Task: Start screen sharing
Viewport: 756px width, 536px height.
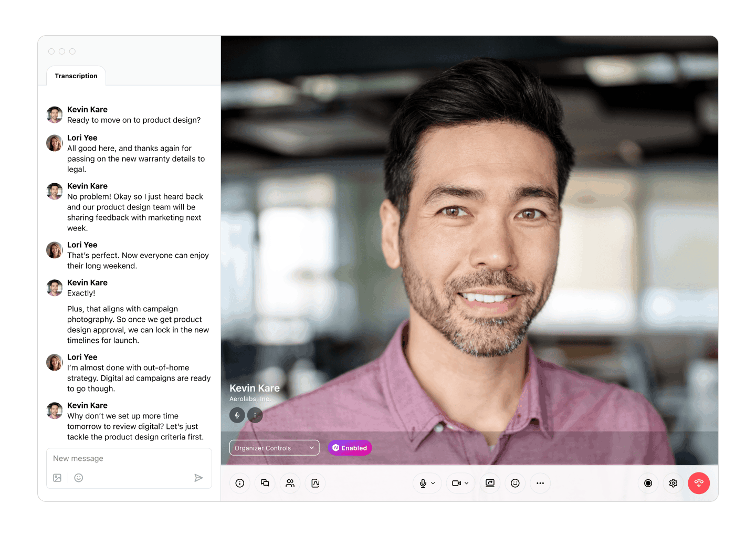Action: point(490,483)
